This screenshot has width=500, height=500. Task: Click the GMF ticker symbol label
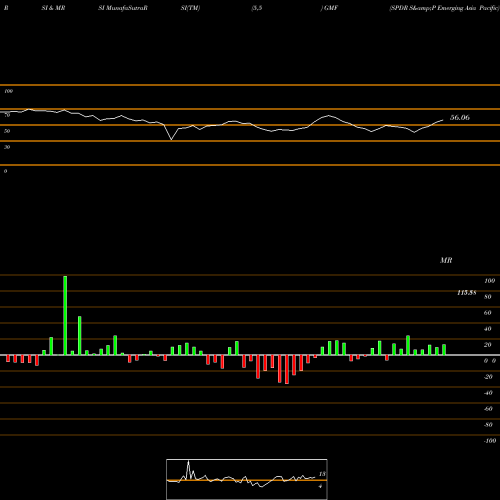tap(330, 8)
